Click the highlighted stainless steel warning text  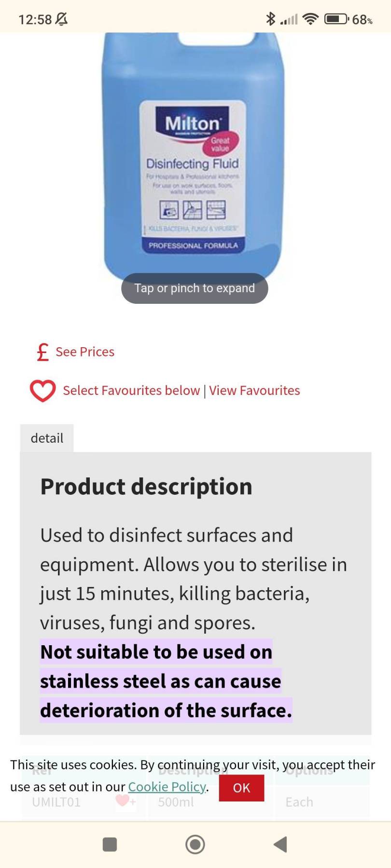tap(161, 681)
